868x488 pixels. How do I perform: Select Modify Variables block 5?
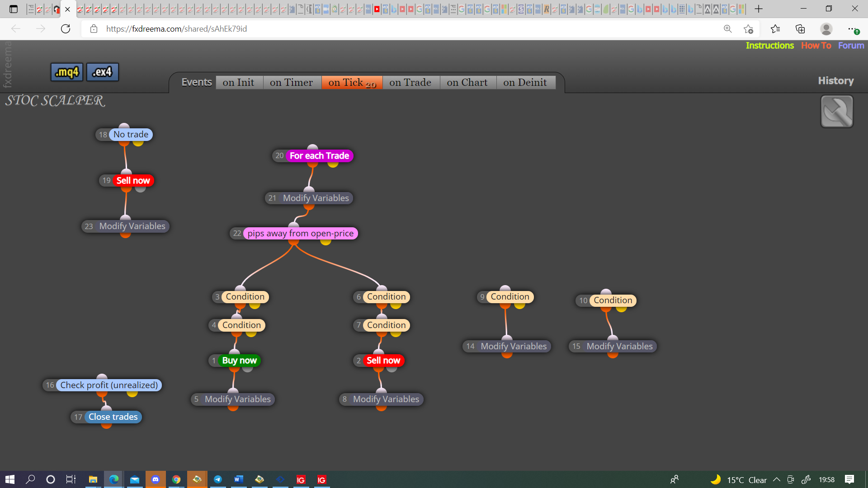233,399
